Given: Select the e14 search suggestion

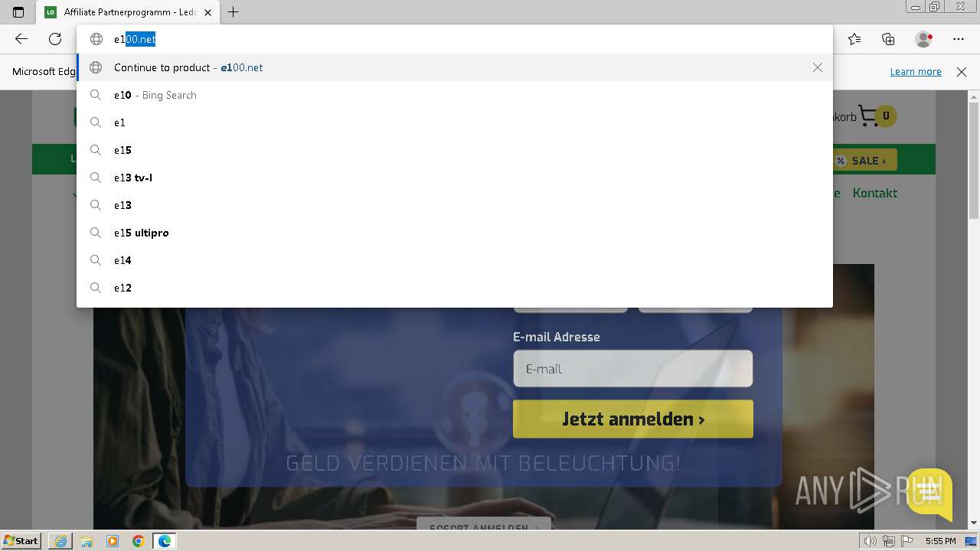Looking at the screenshot, I should click(x=455, y=260).
